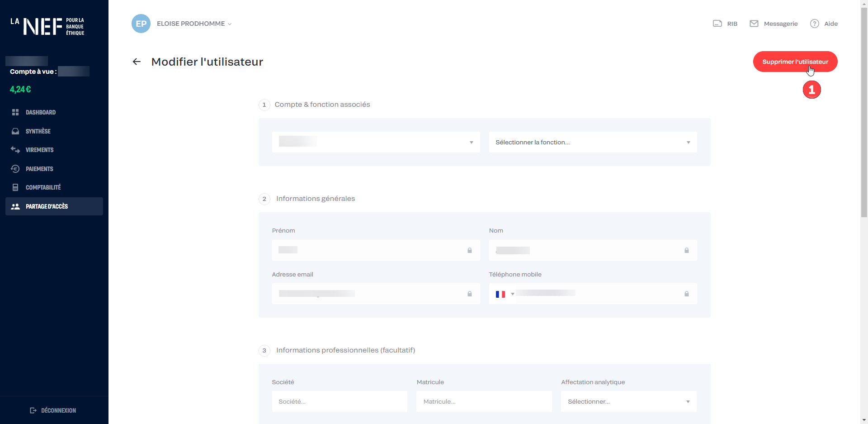Click the Dashboard grid icon

tap(15, 112)
